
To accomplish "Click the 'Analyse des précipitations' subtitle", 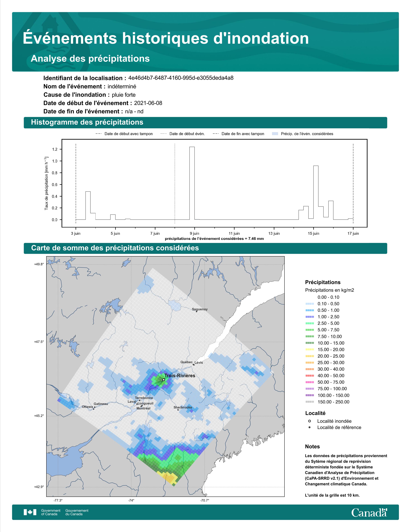I will (x=90, y=59).
